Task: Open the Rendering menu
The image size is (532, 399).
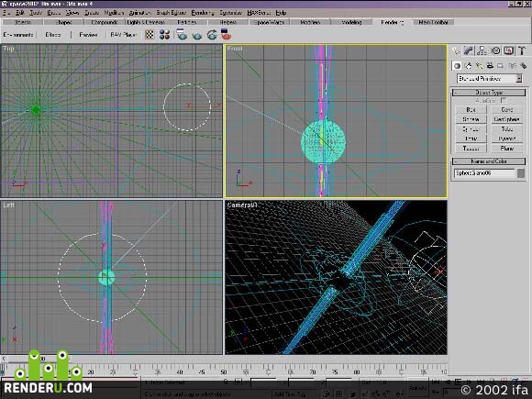Action: (x=203, y=13)
